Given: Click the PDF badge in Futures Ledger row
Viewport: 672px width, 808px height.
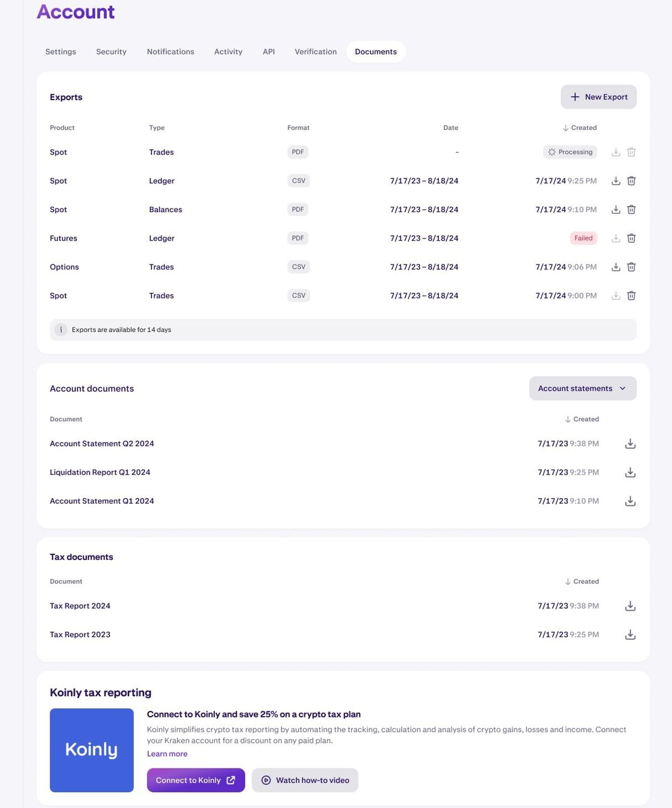Looking at the screenshot, I should pos(298,238).
